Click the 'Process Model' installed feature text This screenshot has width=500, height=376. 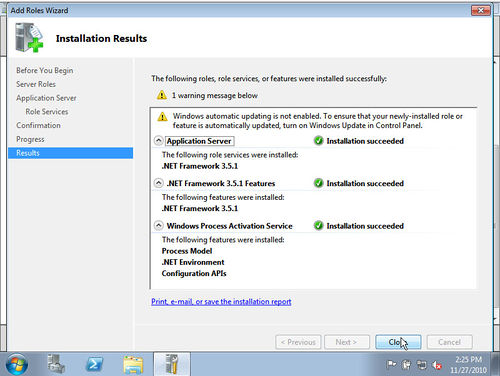(x=187, y=251)
